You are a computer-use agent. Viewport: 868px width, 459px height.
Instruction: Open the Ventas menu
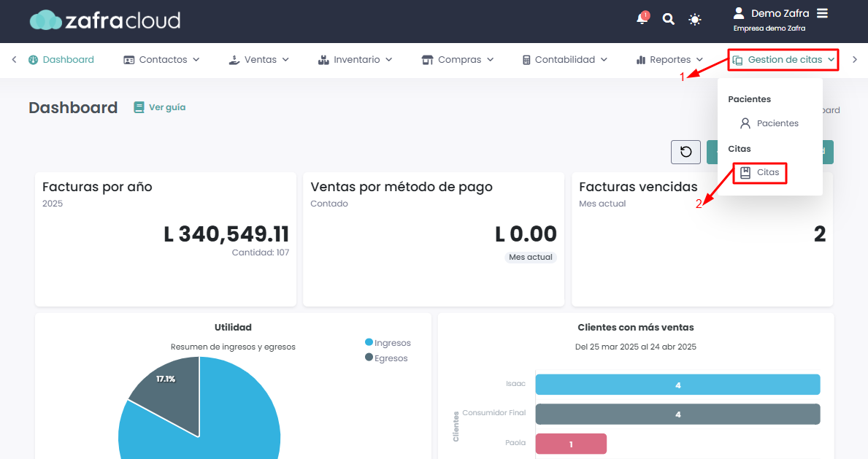pyautogui.click(x=258, y=60)
